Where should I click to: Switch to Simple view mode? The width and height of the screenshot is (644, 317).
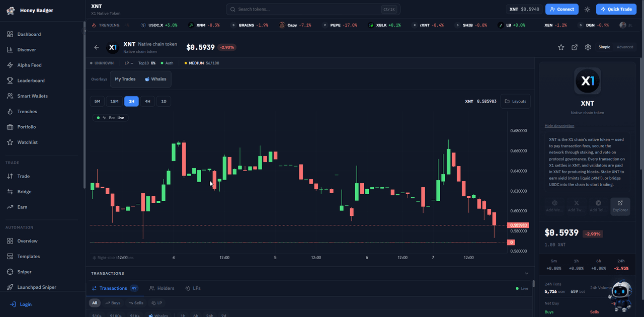(604, 47)
